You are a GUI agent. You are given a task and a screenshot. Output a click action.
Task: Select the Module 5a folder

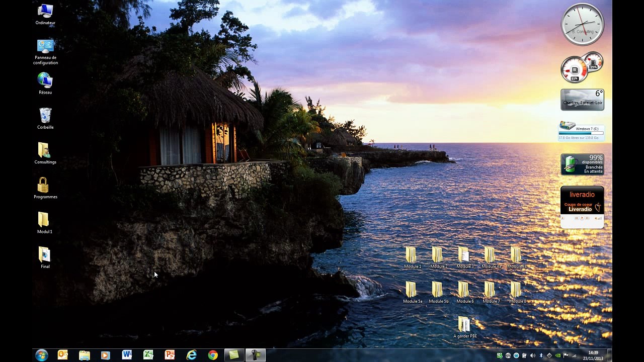coord(413,292)
